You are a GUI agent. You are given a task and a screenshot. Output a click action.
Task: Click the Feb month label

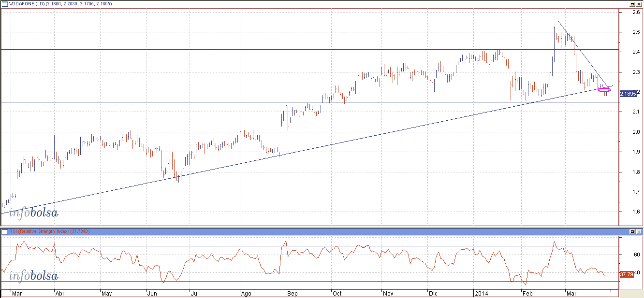pos(528,293)
